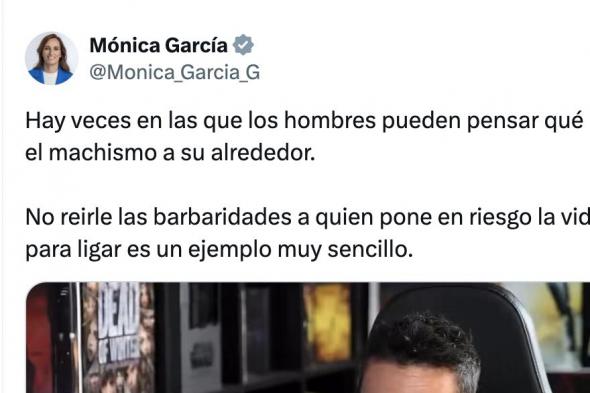This screenshot has width=590, height=393.
Task: Click the blue verified badge
Action: pyautogui.click(x=243, y=45)
